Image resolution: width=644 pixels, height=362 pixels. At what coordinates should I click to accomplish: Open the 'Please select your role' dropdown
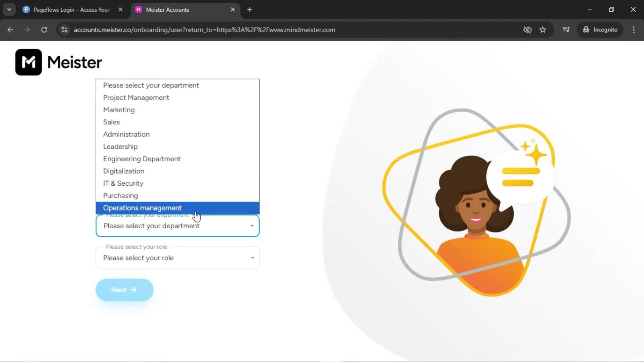[x=177, y=258]
